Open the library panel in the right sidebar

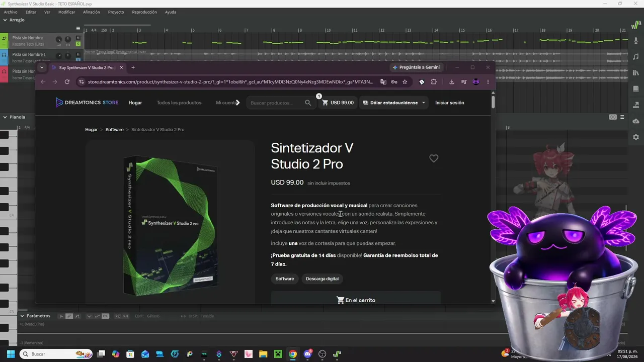click(636, 73)
